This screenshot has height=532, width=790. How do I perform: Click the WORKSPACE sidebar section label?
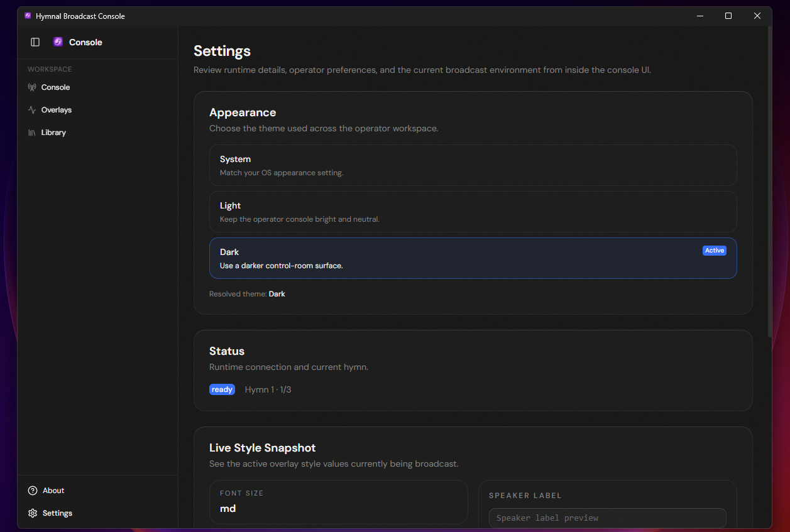click(50, 69)
